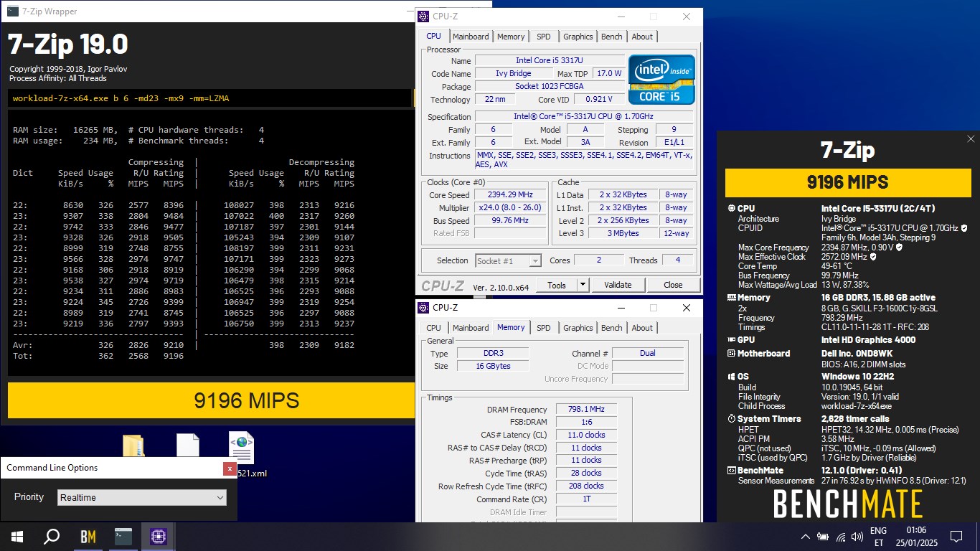The image size is (980, 551).
Task: Switch to Mainboard tab in lower CPU-Z window
Action: [x=471, y=328]
